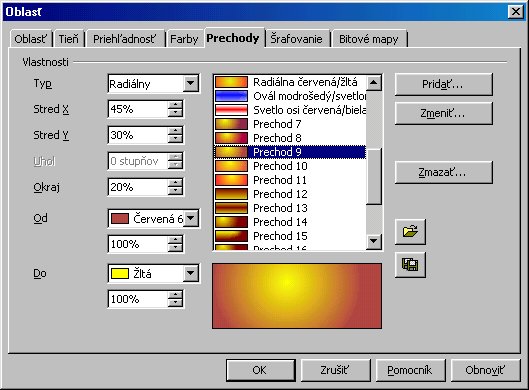
Task: Click the Od intensity field showing 100%
Action: point(138,244)
